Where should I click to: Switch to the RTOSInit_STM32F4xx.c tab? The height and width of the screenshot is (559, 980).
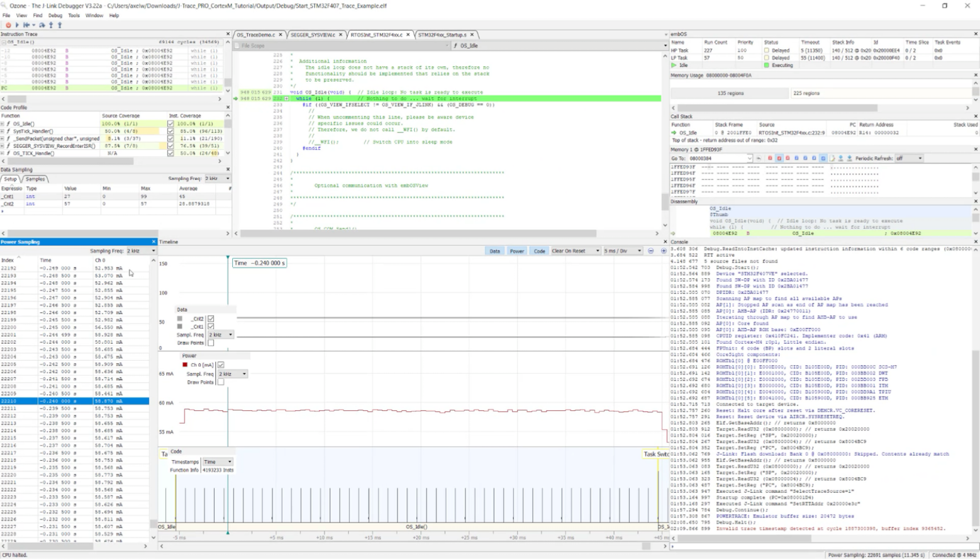(376, 35)
